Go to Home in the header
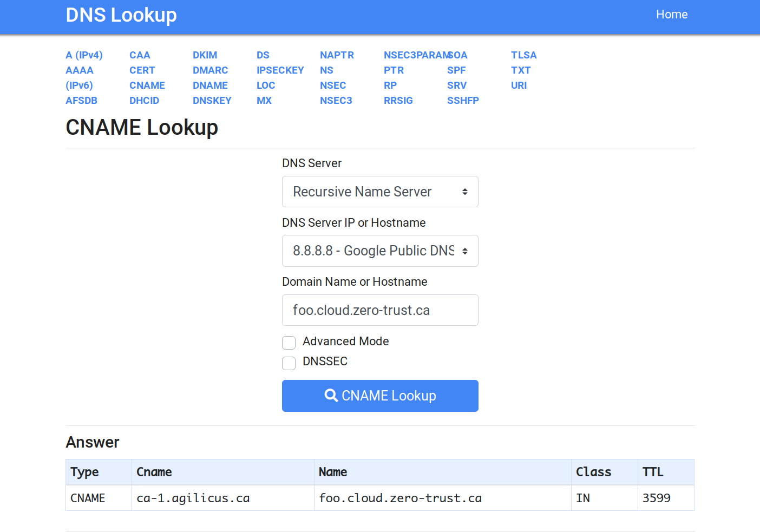 671,15
